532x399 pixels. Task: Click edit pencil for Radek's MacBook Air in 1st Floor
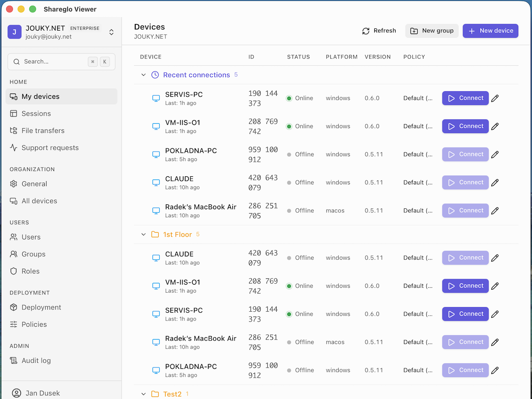pyautogui.click(x=495, y=342)
